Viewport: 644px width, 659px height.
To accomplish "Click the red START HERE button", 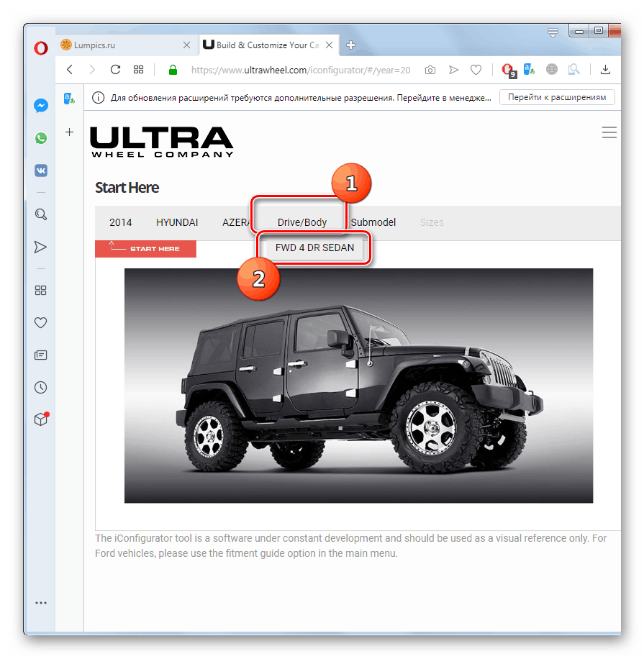I will [x=145, y=247].
